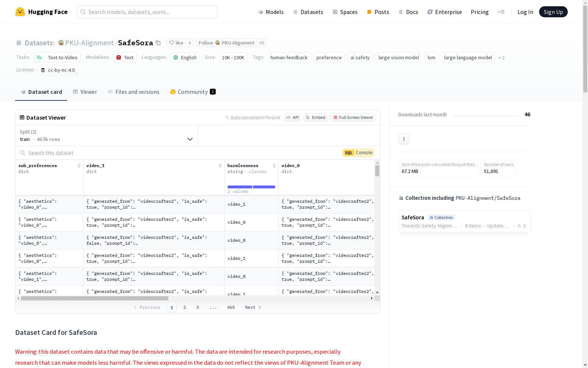Open the Files and versions tab

pyautogui.click(x=133, y=92)
